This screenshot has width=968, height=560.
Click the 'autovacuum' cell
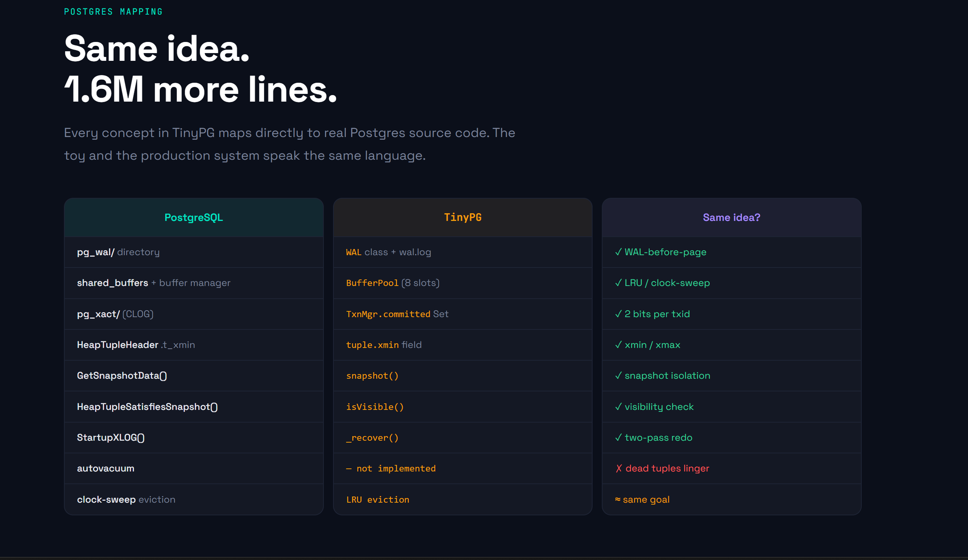click(x=194, y=468)
